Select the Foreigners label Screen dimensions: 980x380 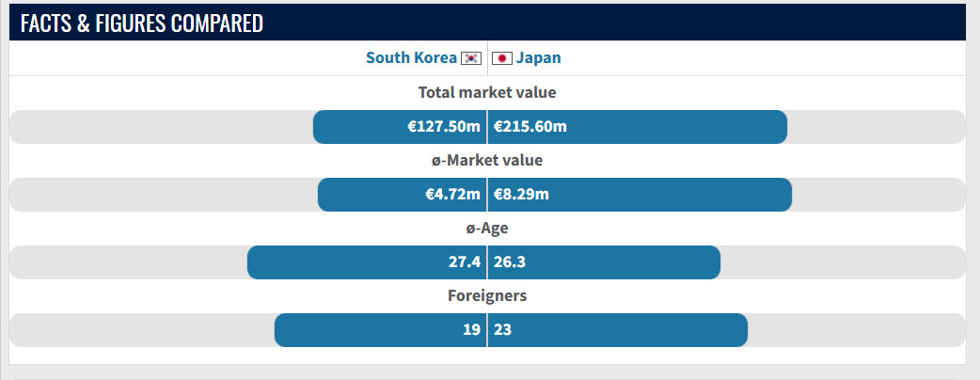[487, 295]
